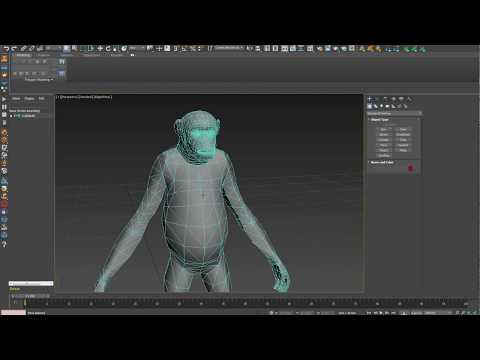Click the Cone primitive button

(403, 129)
